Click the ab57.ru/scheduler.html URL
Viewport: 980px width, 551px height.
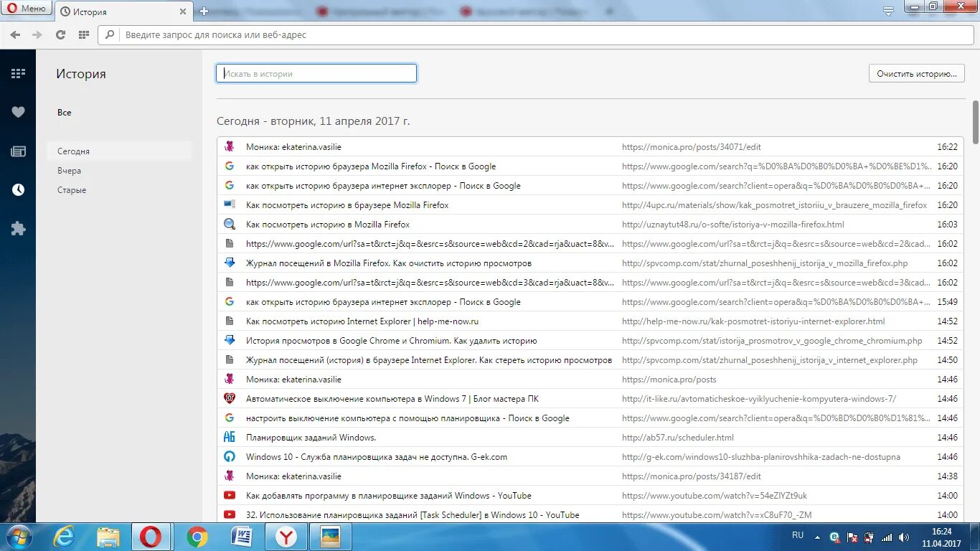point(678,438)
